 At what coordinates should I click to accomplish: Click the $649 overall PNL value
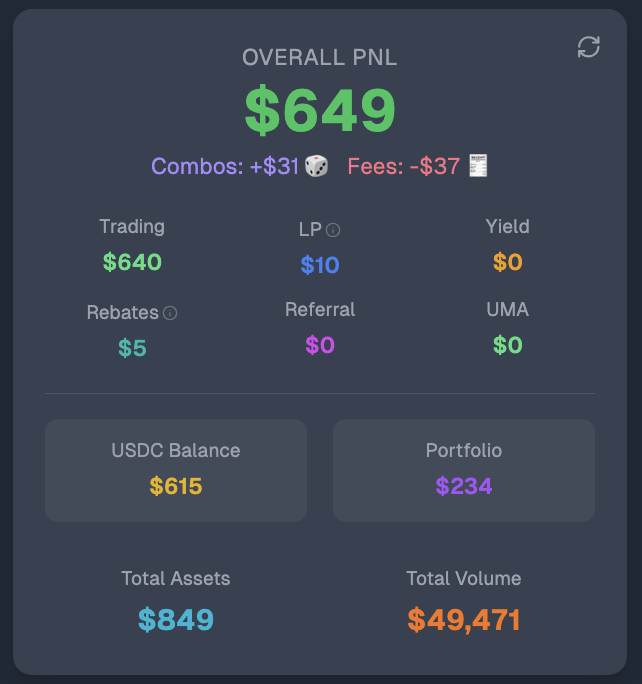(x=320, y=110)
